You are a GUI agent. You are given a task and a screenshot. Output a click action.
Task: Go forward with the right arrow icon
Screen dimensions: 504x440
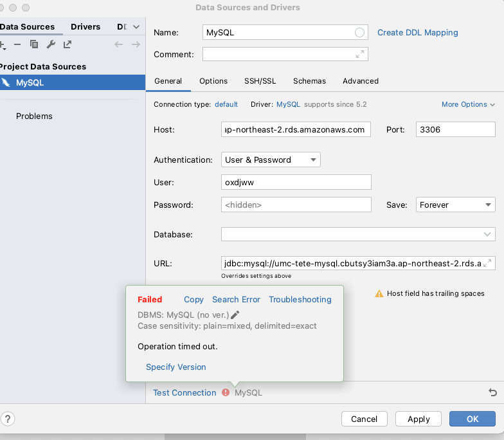tap(136, 44)
